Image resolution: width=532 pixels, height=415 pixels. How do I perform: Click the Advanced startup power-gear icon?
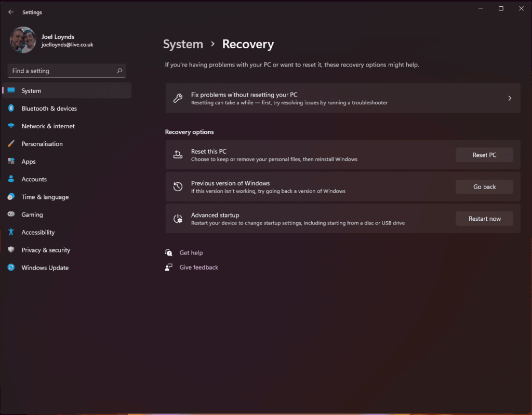tap(178, 219)
